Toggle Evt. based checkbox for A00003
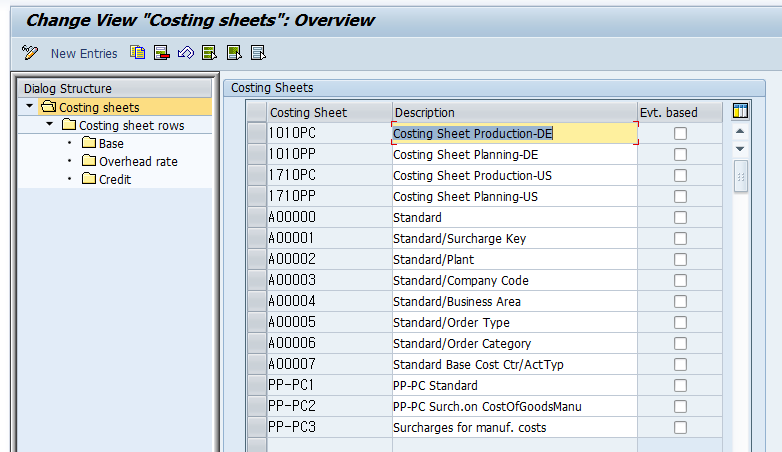The image size is (782, 452). 680,280
